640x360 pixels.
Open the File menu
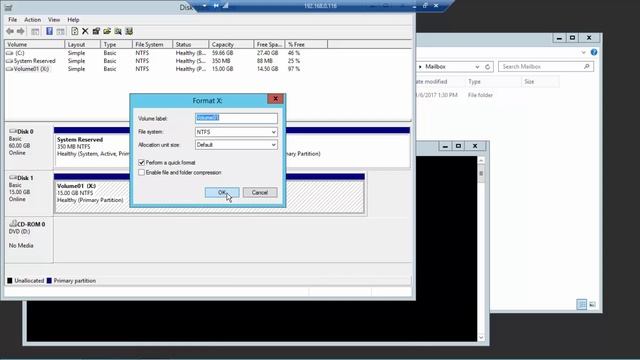click(x=13, y=20)
